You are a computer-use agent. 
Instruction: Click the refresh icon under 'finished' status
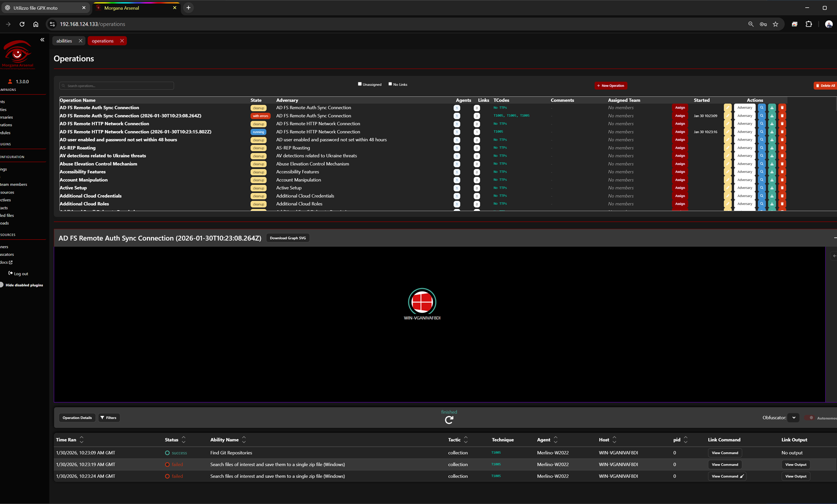coord(449,420)
